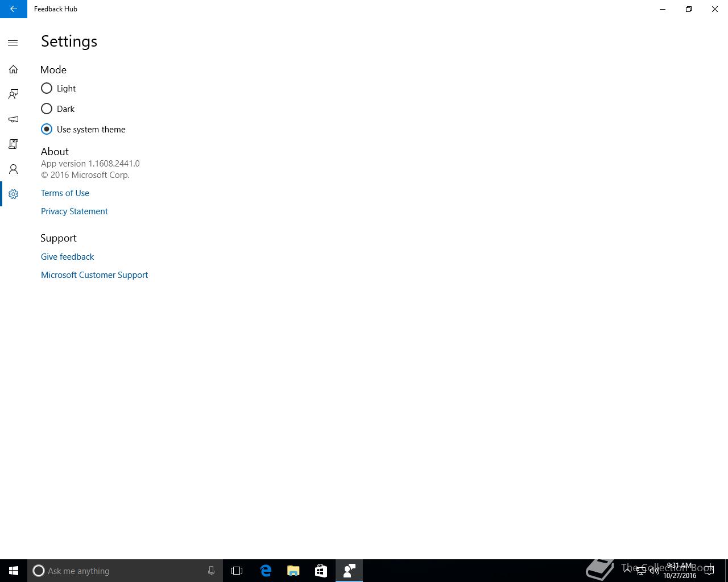728x582 pixels.
Task: Open Quests icon in sidebar
Action: 13,144
